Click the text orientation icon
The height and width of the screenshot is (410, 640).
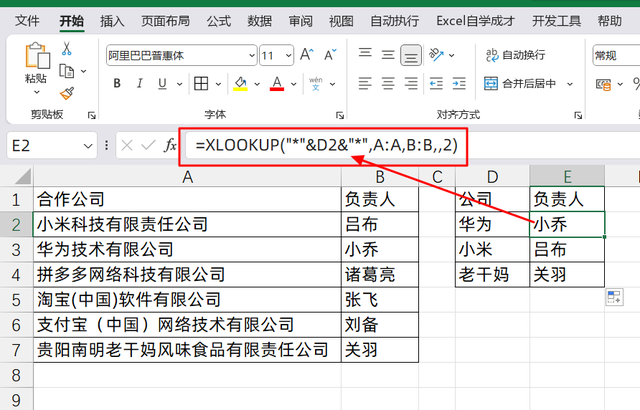click(x=436, y=54)
